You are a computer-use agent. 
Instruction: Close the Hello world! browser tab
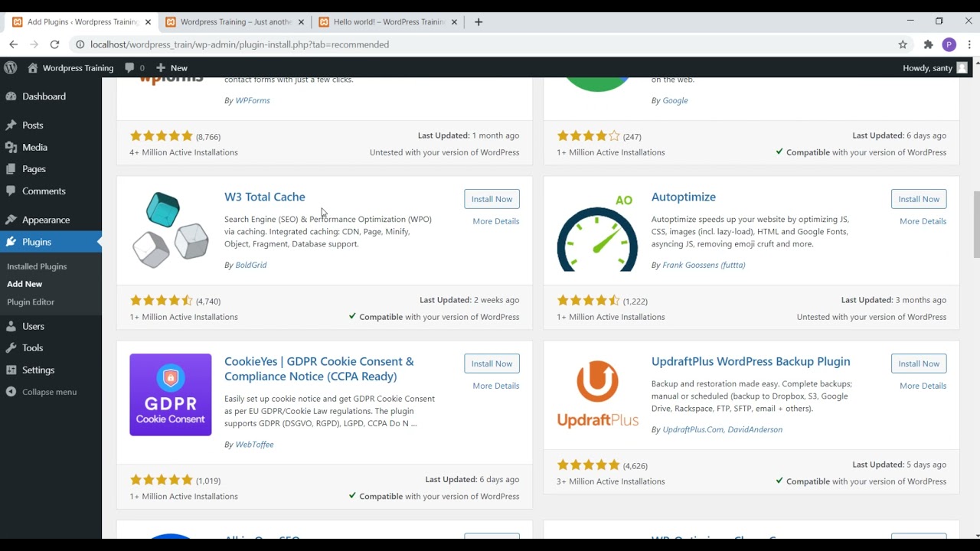pos(454,22)
